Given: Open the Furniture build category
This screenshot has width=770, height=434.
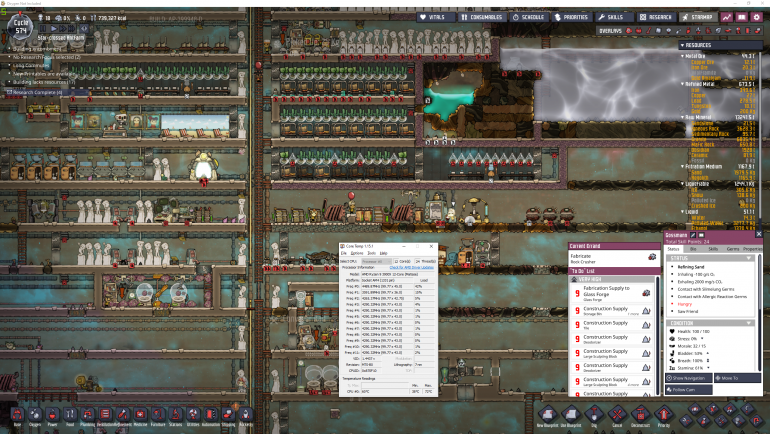Looking at the screenshot, I should 158,416.
